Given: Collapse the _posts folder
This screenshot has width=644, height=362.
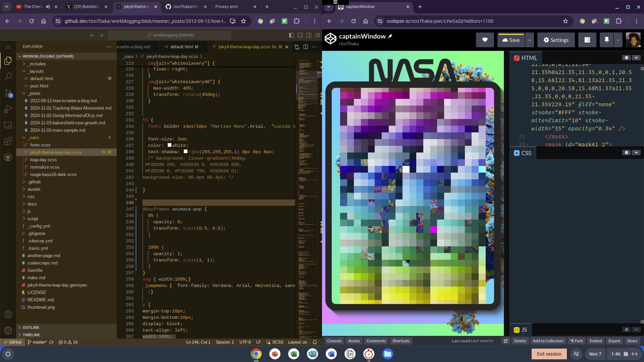Looking at the screenshot, I should pyautogui.click(x=34, y=93).
